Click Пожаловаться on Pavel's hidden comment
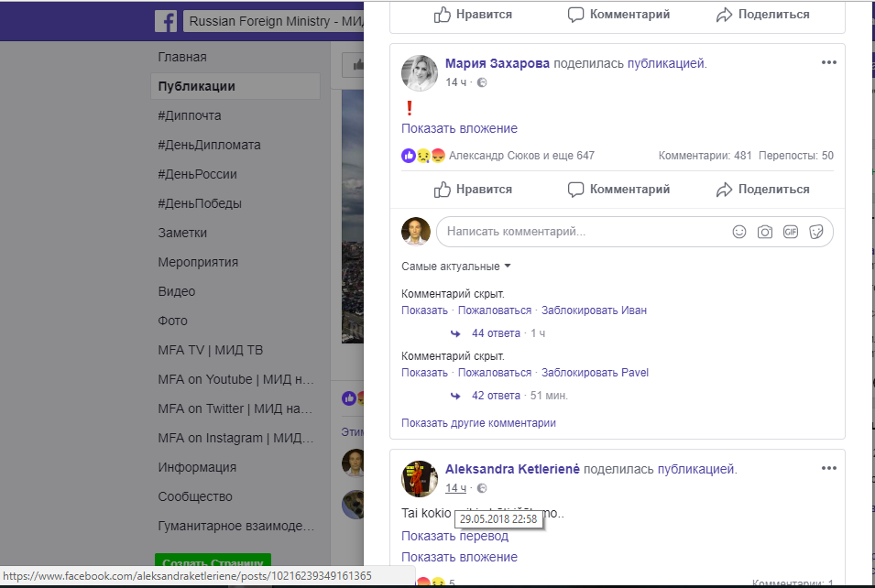The image size is (875, 588). point(495,373)
